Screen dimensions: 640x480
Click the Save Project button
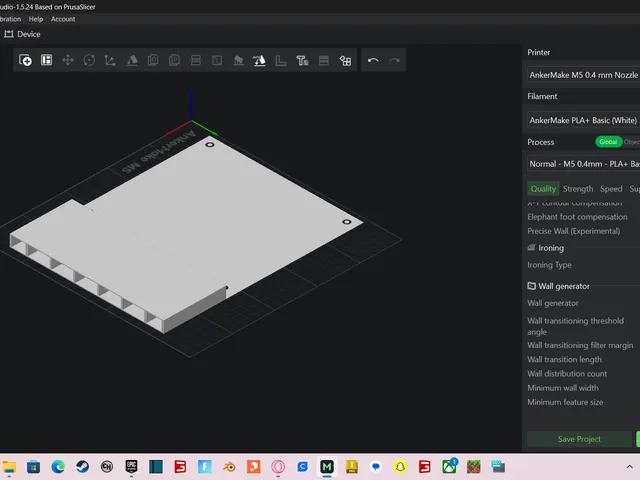coord(579,439)
